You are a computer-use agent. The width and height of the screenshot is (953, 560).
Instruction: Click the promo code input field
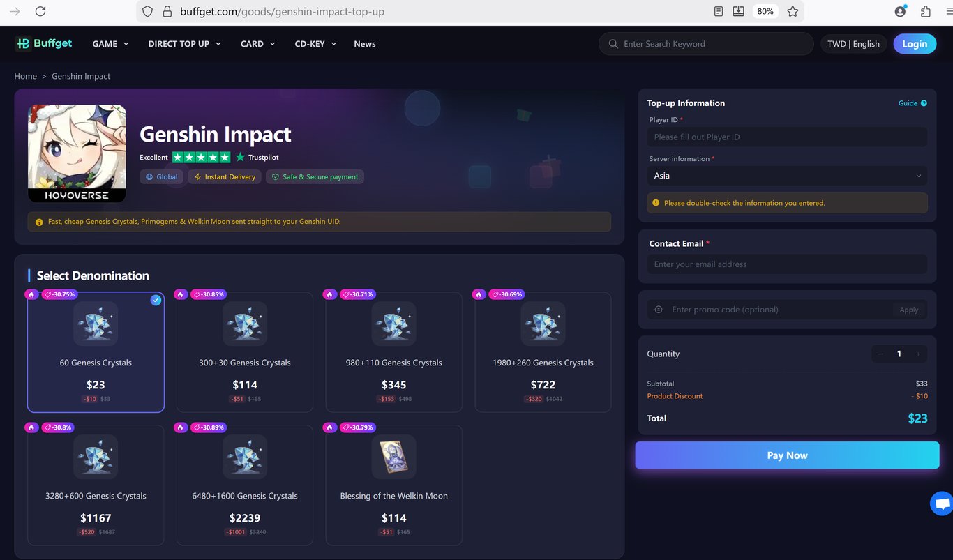[780, 310]
